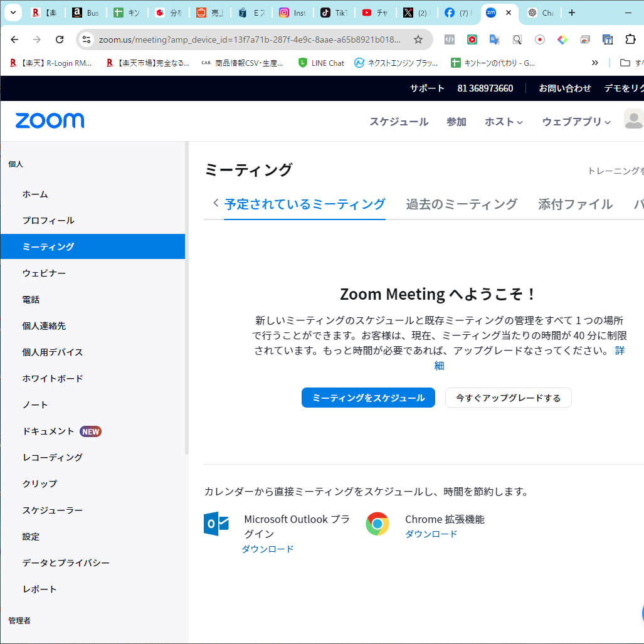Screen dimensions: 644x644
Task: Show more bookmarks with the chevron
Action: point(594,63)
